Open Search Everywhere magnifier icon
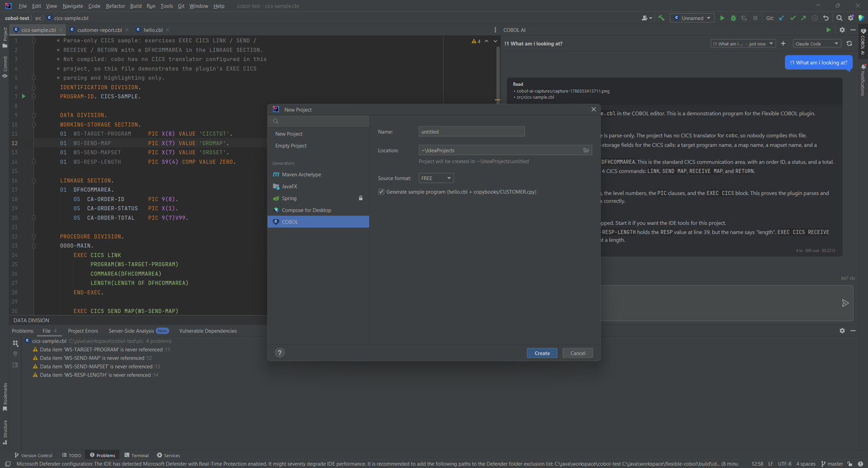 (839, 18)
